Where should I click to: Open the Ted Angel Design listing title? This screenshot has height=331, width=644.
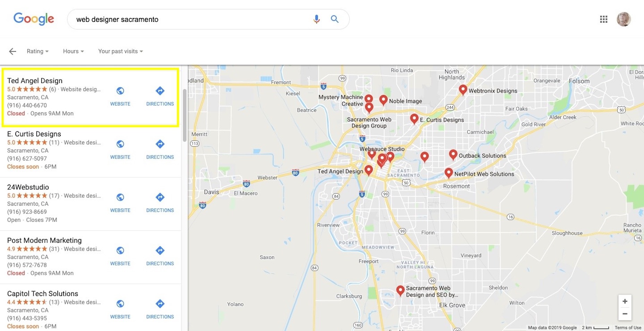click(35, 81)
